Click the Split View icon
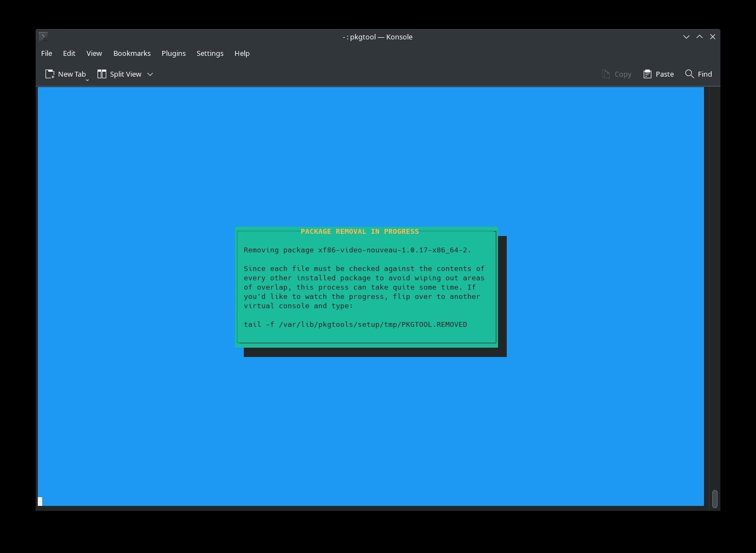This screenshot has height=553, width=756. click(102, 74)
